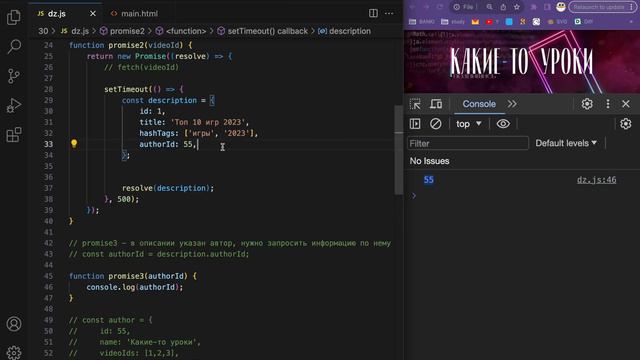640x360 pixels.
Task: Activate DevTools inspect element picker
Action: click(x=415, y=104)
